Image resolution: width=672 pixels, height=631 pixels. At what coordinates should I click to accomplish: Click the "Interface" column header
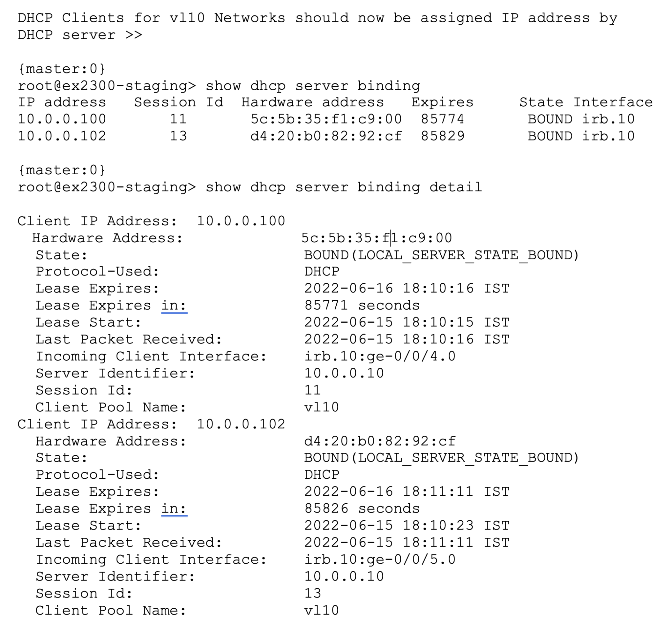click(613, 102)
